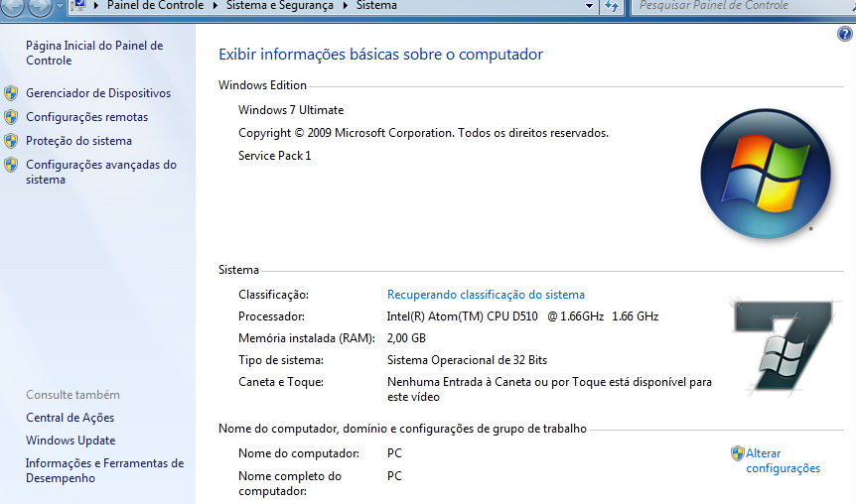Click Recuperando classificação do sistema link

click(x=486, y=295)
